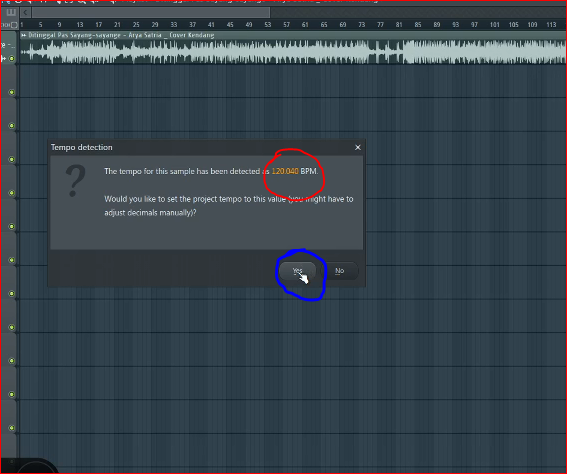
Task: Jump to bar 57 on the timeline ruler
Action: pyautogui.click(x=287, y=25)
